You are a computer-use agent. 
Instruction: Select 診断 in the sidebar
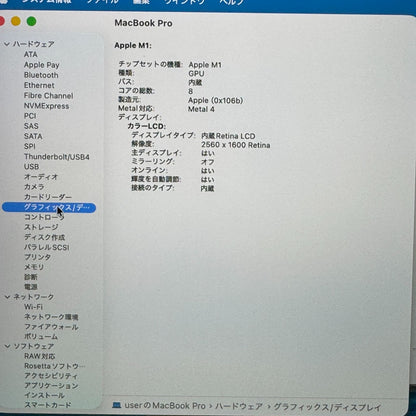30,277
